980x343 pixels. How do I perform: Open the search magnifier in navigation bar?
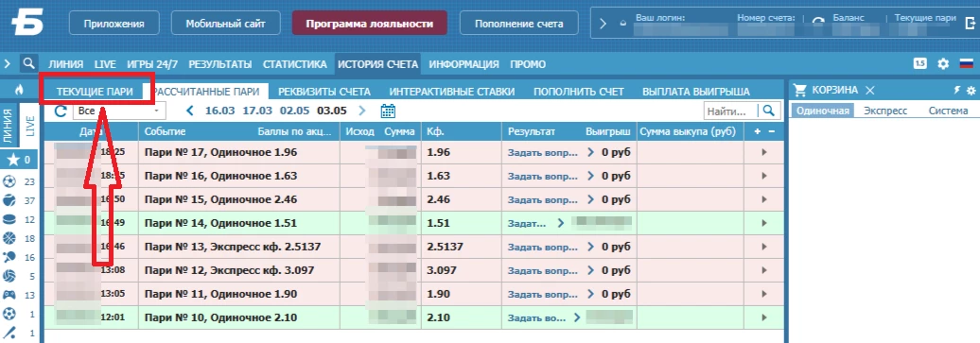pos(28,63)
